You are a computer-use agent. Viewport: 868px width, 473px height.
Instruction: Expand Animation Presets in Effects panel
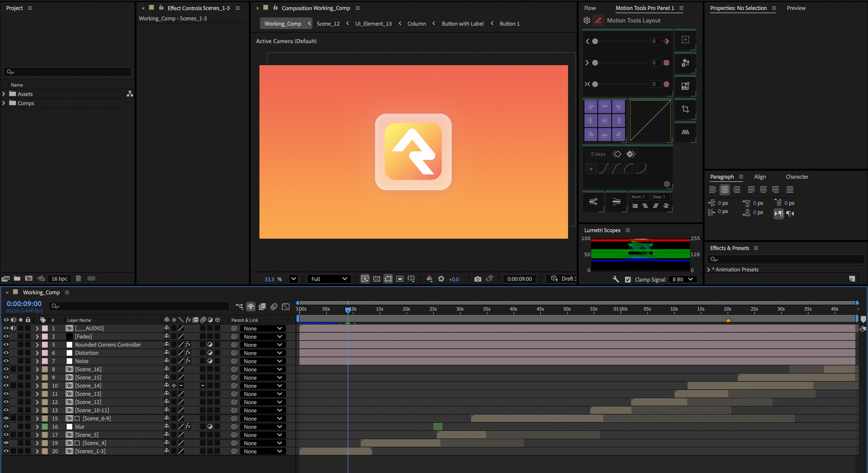point(709,270)
